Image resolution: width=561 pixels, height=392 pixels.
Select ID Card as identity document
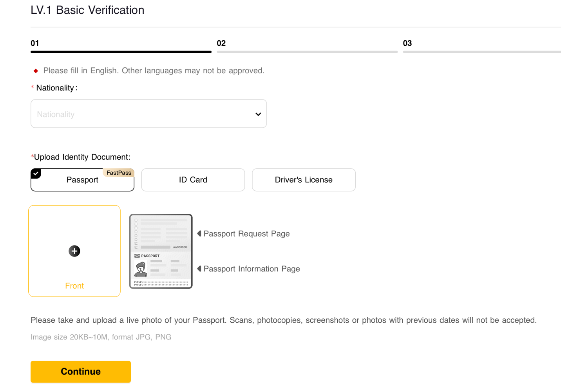tap(193, 180)
